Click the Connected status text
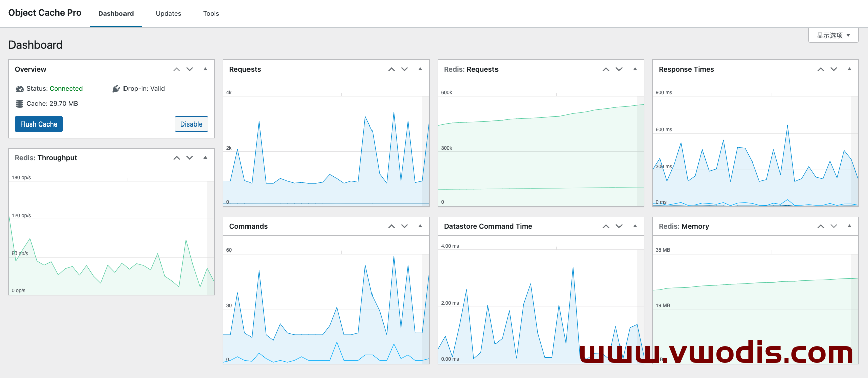This screenshot has height=378, width=868. coord(66,89)
